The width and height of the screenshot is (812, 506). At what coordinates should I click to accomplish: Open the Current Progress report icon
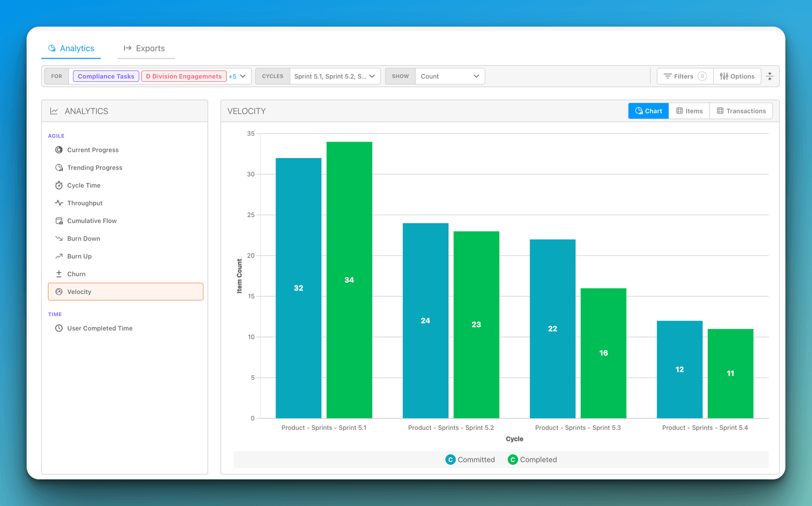[x=59, y=150]
